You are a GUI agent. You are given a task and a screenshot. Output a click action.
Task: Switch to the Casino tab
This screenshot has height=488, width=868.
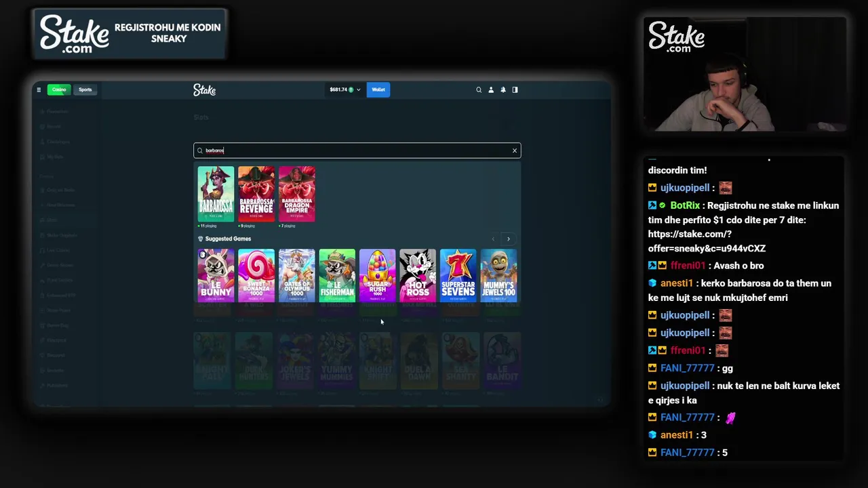coord(59,89)
